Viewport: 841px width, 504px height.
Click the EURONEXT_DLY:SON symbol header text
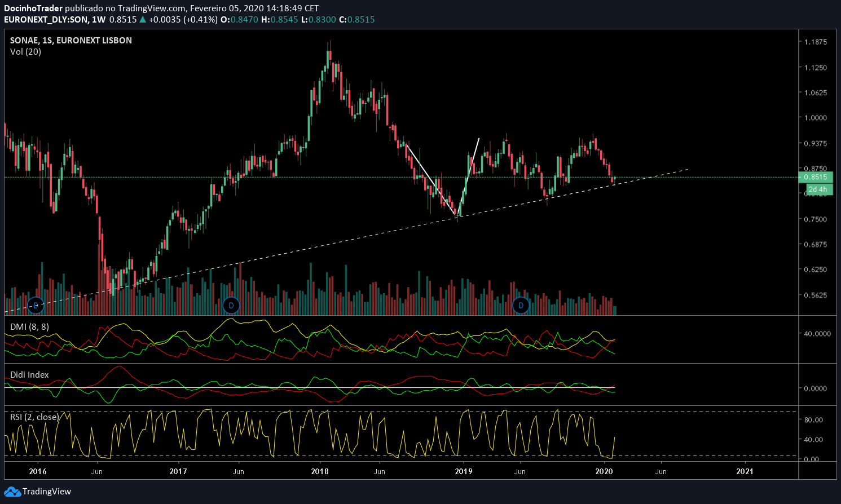click(46, 20)
